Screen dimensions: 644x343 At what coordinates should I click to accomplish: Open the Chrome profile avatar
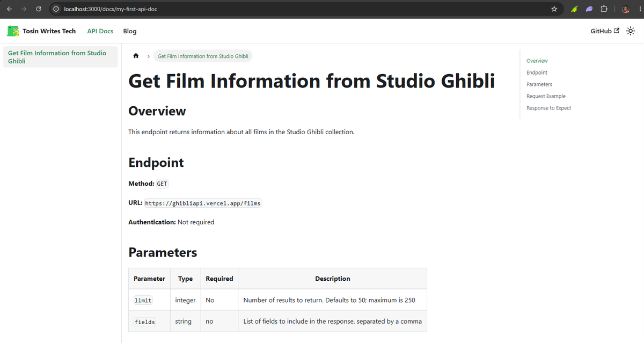pos(625,9)
